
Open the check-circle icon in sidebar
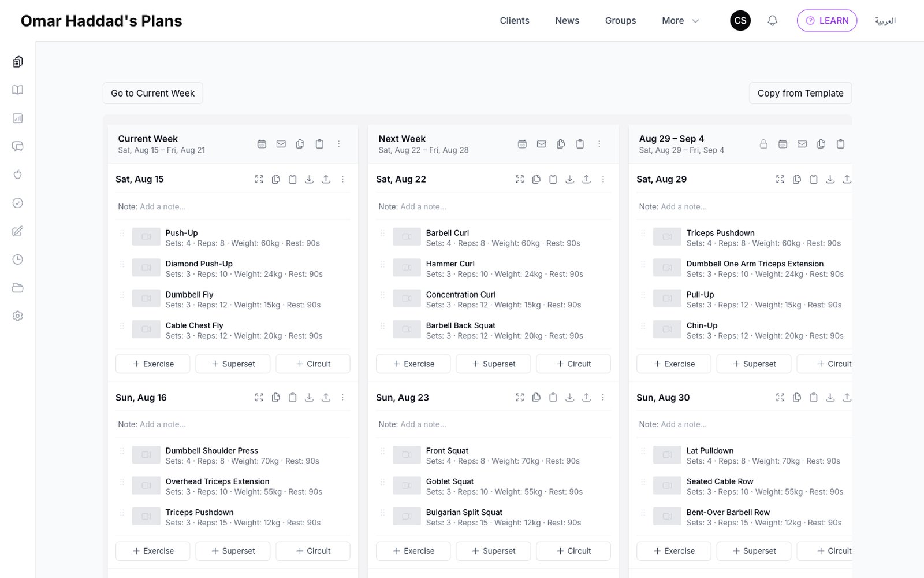click(x=18, y=203)
